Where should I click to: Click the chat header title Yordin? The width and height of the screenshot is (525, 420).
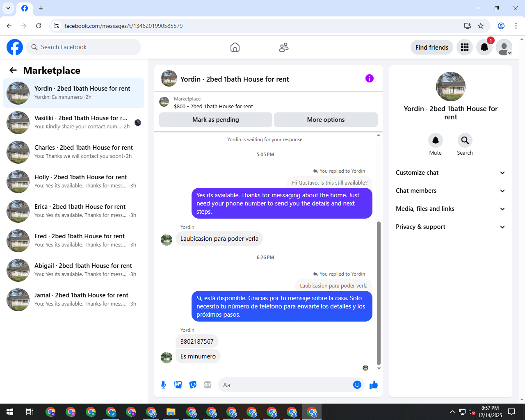pos(235,79)
